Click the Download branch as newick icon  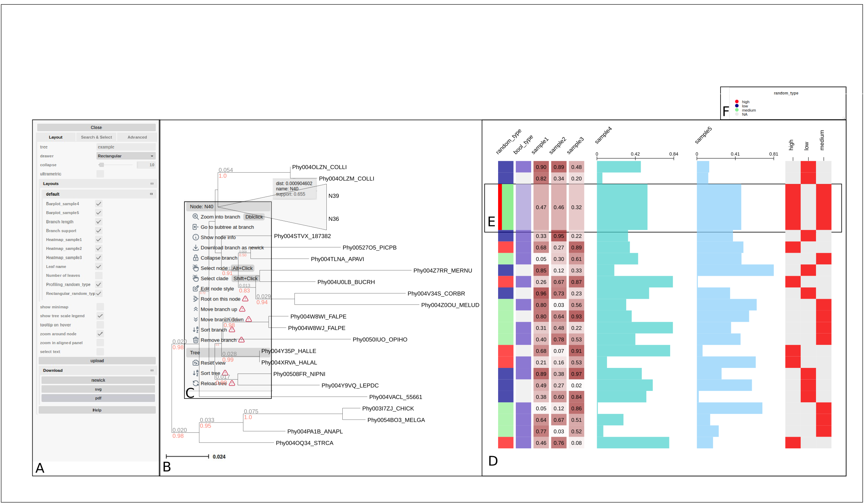196,248
